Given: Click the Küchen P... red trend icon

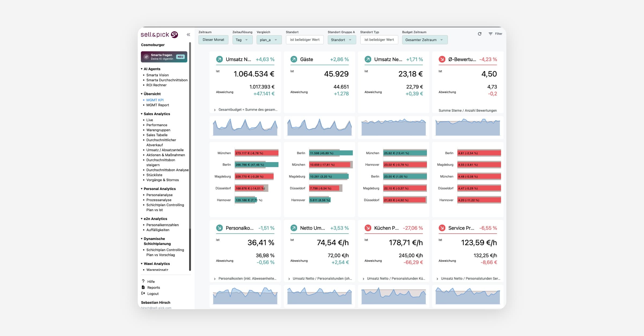Looking at the screenshot, I should pyautogui.click(x=368, y=228).
